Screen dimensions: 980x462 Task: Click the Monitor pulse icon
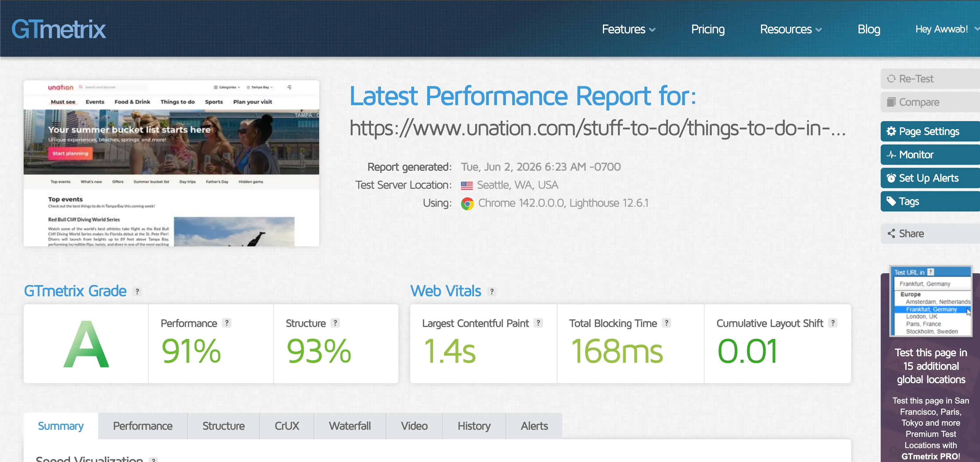tap(891, 154)
